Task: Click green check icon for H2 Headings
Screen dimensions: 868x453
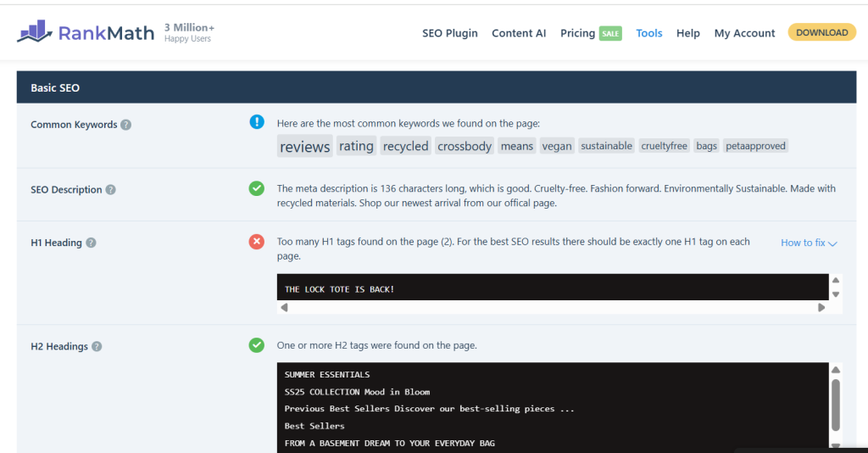Action: pyautogui.click(x=257, y=345)
